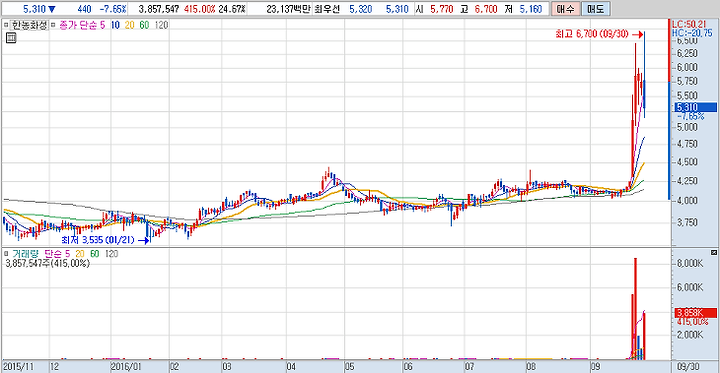Click the blue 5,310 price tag on axis

[x=695, y=107]
